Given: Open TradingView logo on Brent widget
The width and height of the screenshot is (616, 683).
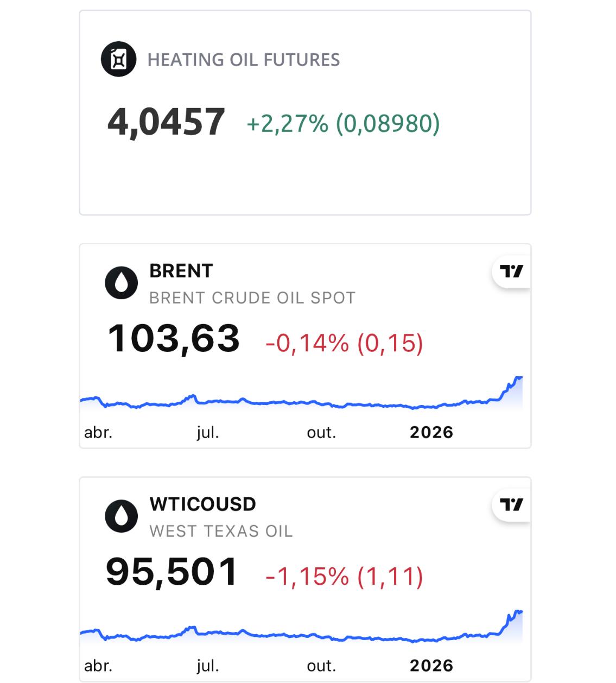Looking at the screenshot, I should coord(511,271).
